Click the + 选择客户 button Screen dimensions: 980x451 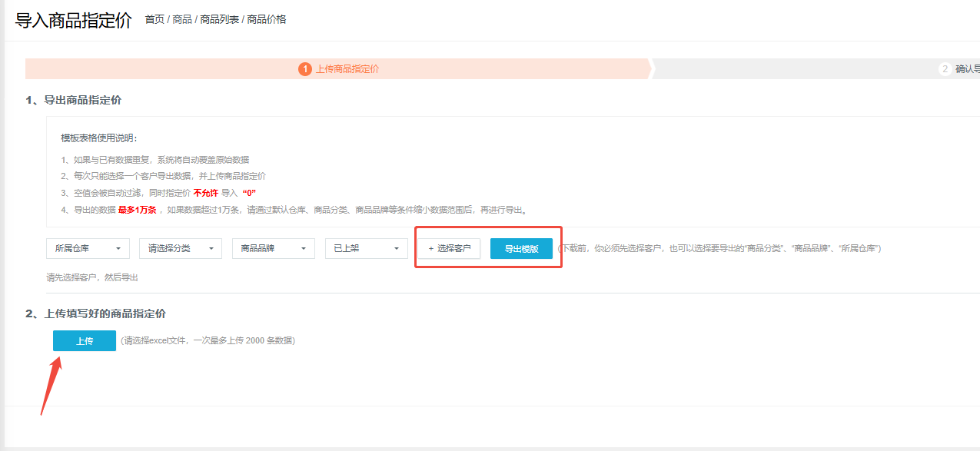[x=450, y=248]
